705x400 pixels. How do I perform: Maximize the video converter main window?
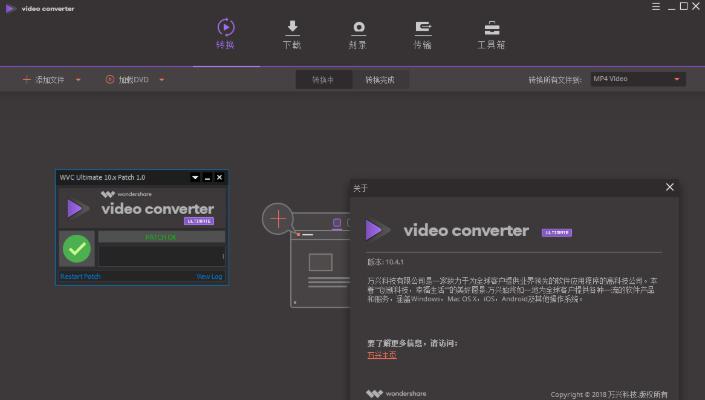coord(684,6)
